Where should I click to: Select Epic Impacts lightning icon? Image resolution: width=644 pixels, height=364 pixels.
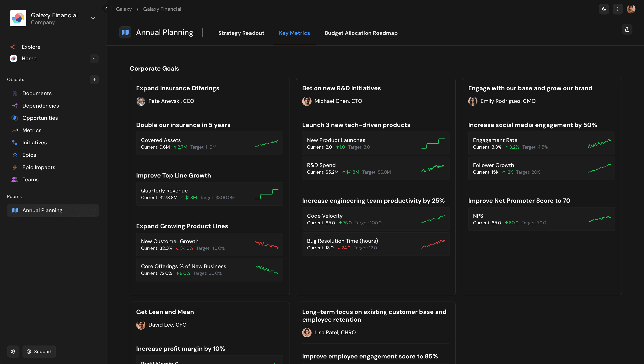[15, 167]
